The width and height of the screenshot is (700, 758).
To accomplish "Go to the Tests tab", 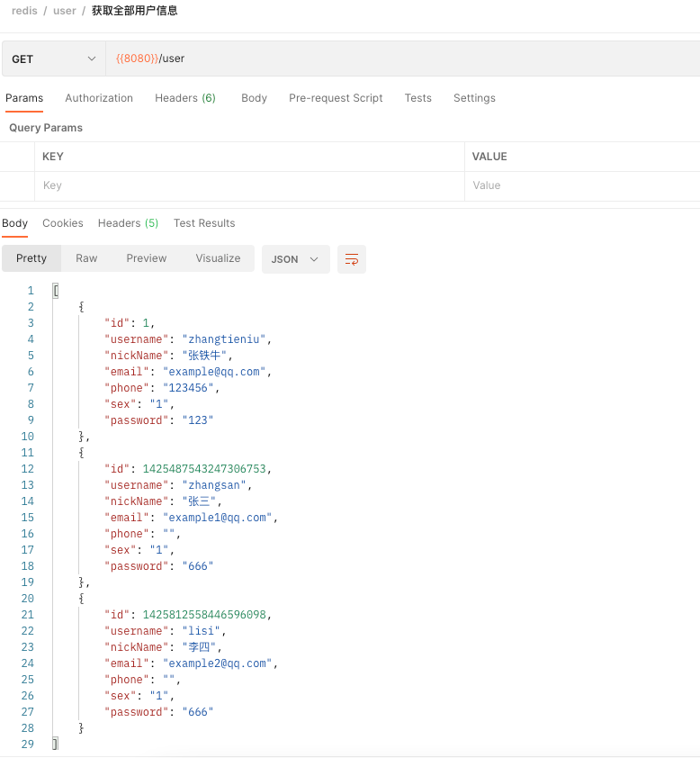I will pos(417,98).
